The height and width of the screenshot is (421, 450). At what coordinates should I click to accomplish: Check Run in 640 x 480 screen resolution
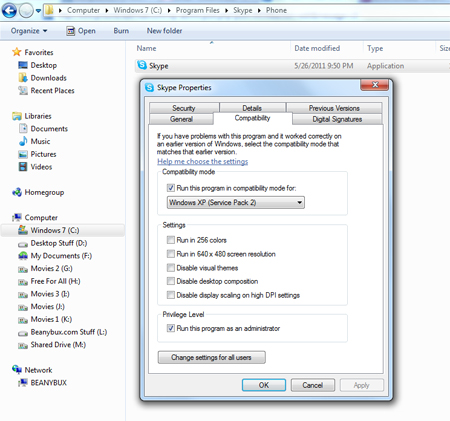(x=171, y=254)
